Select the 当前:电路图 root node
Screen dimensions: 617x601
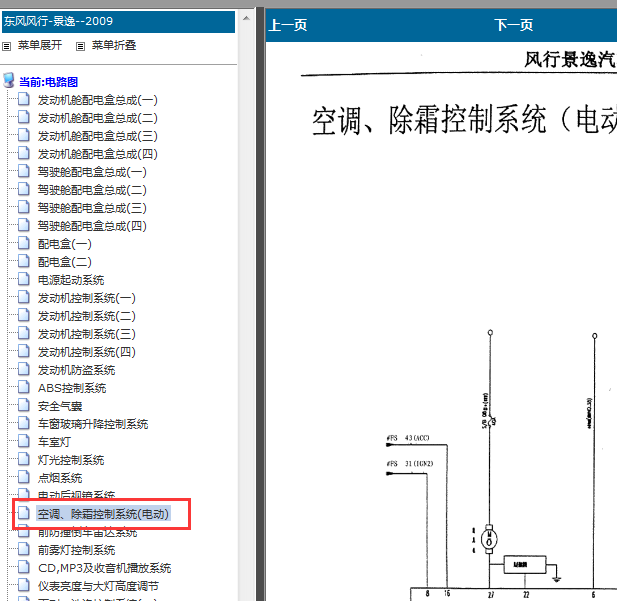coord(48,82)
